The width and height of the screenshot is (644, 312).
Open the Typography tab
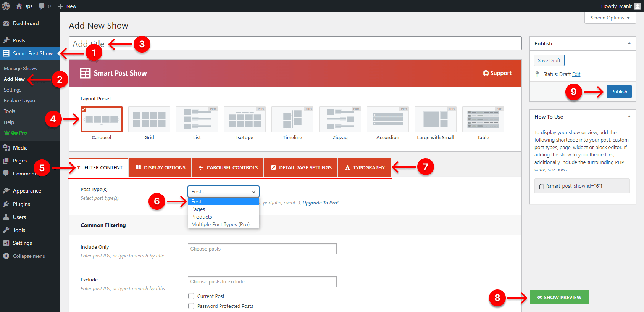365,167
